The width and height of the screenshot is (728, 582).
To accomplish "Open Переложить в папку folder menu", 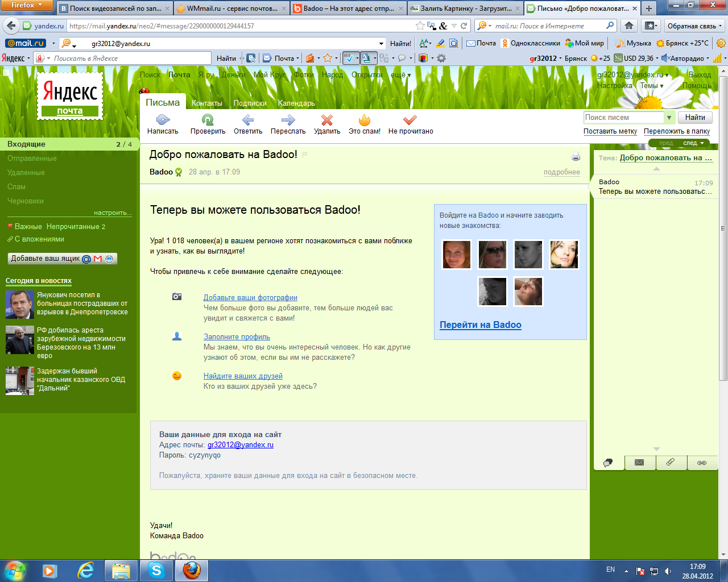I will click(x=677, y=131).
